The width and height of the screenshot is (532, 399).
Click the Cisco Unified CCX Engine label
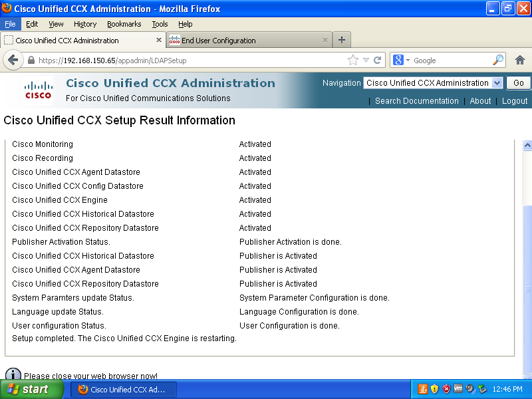60,200
